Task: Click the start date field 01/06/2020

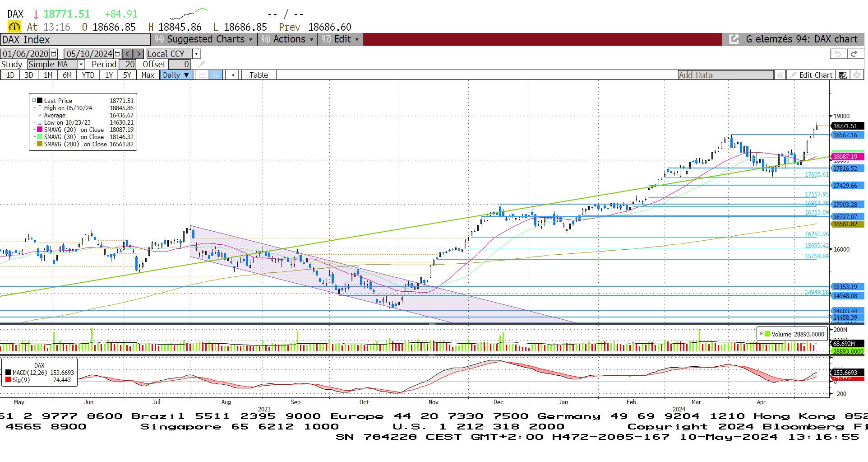Action: point(26,54)
